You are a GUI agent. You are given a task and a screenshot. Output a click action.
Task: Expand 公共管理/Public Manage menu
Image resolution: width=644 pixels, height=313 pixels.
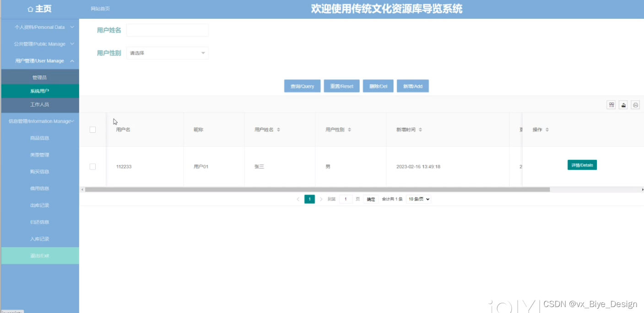click(39, 44)
